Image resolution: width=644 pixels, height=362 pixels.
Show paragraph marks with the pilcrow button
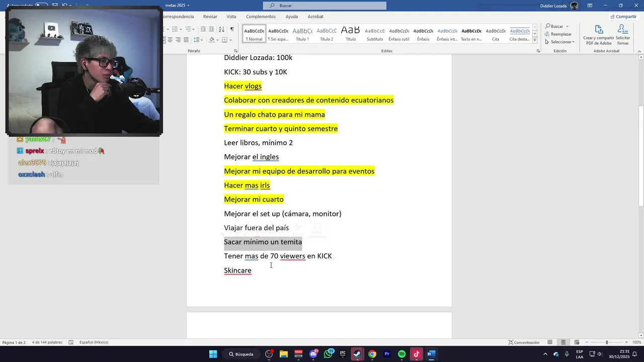tap(232, 29)
